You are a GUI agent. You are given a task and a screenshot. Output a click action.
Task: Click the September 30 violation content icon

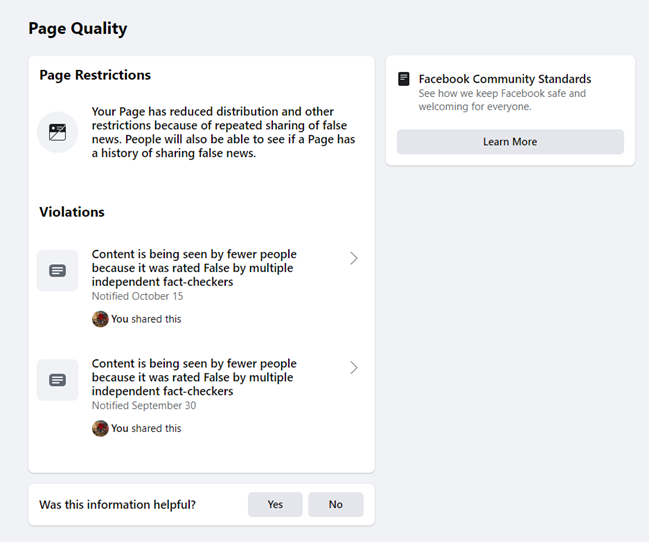click(58, 380)
